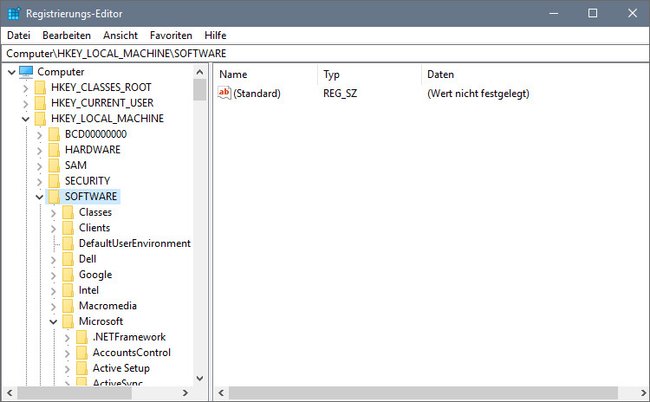The width and height of the screenshot is (650, 402).
Task: Click the ab string value icon
Action: 224,93
